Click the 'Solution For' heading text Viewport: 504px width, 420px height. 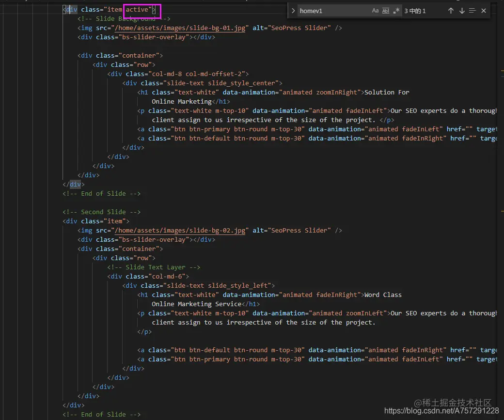click(387, 93)
